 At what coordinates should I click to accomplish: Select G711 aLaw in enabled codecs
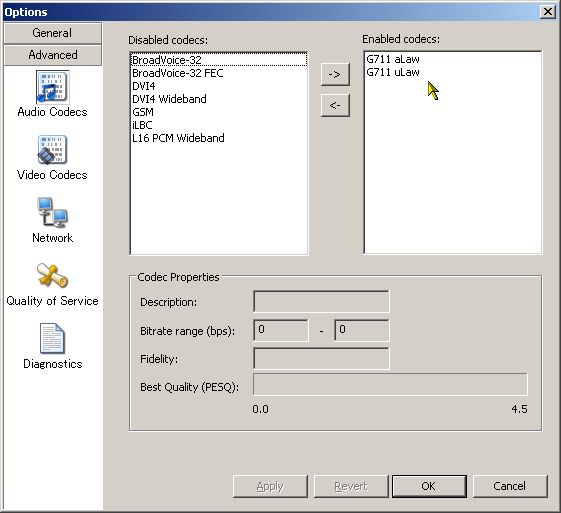(x=452, y=59)
